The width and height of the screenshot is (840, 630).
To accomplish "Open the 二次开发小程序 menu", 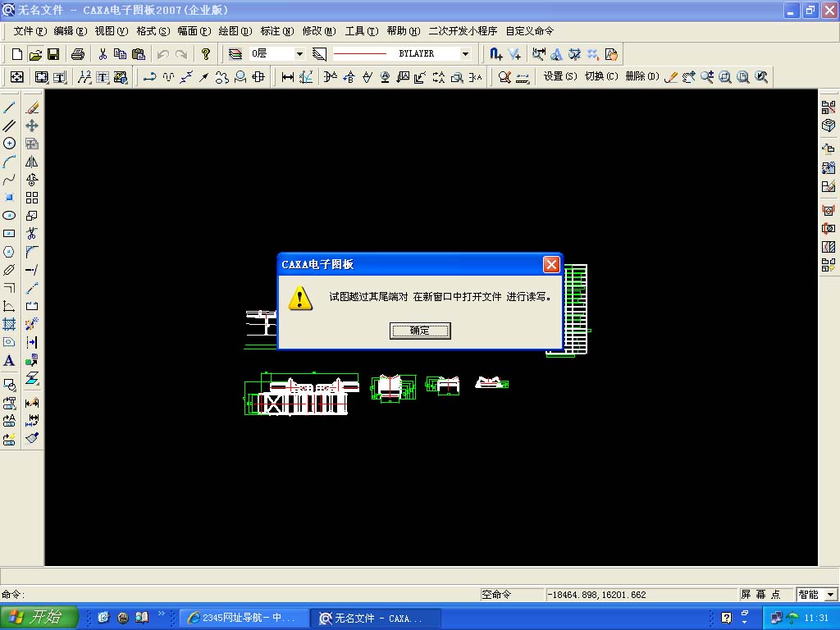I will [463, 31].
